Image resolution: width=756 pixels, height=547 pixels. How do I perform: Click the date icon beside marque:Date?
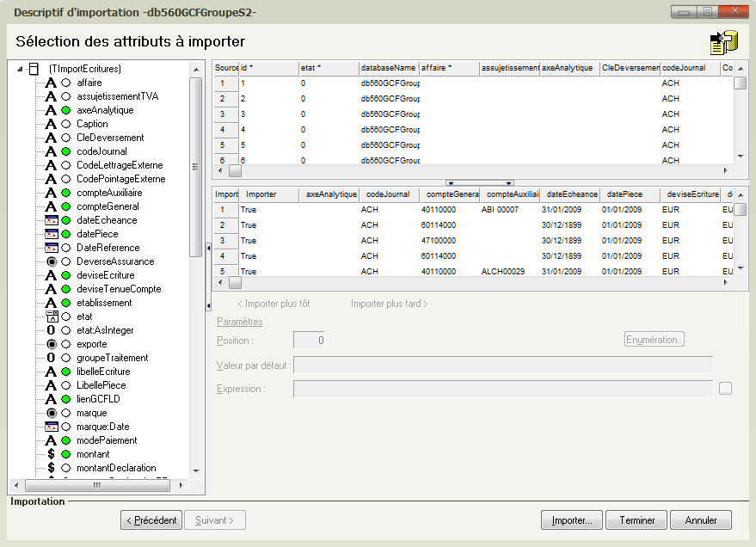point(51,427)
